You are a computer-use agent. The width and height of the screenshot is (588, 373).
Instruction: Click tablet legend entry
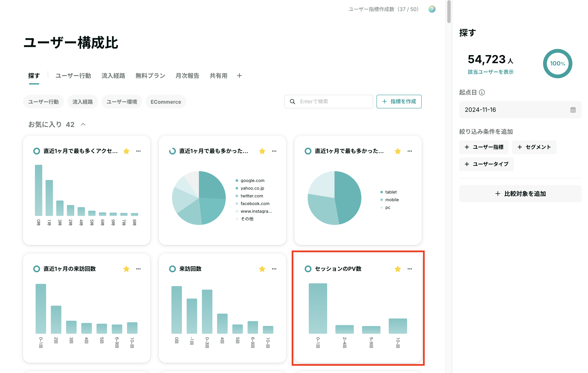click(388, 192)
